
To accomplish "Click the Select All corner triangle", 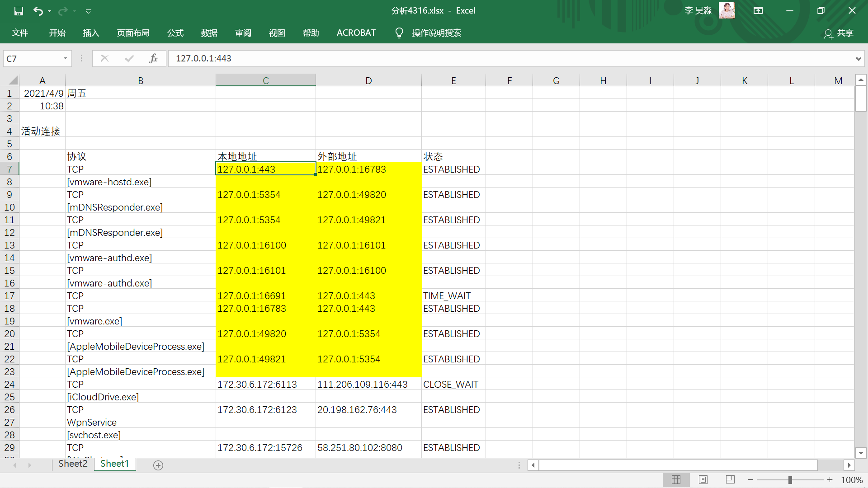I will point(13,80).
